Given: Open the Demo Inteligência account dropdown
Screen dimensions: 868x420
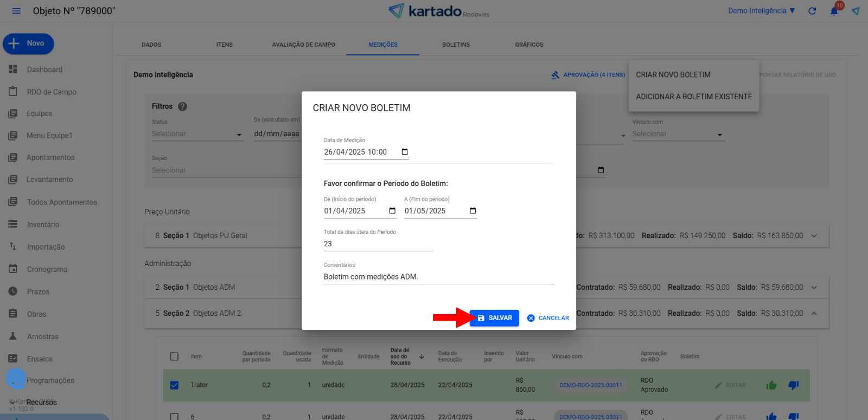Looking at the screenshot, I should point(761,11).
